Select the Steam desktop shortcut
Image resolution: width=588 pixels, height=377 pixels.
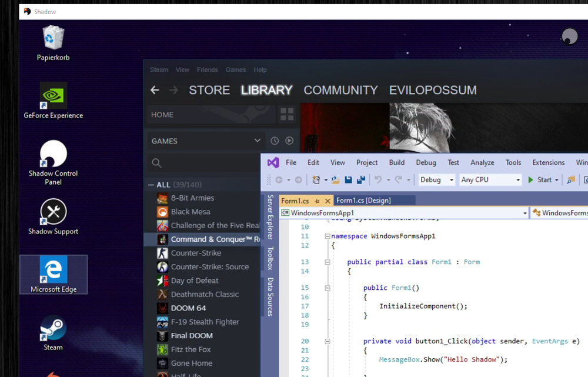tap(54, 333)
